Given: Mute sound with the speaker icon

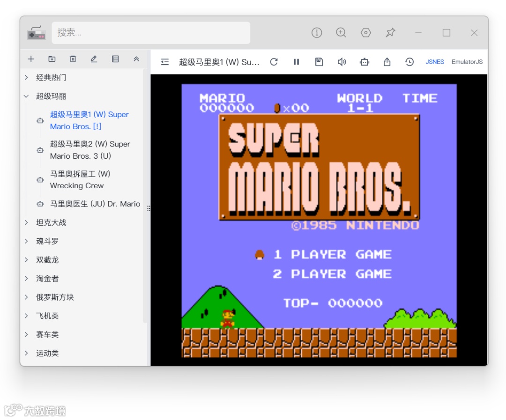Looking at the screenshot, I should [342, 62].
